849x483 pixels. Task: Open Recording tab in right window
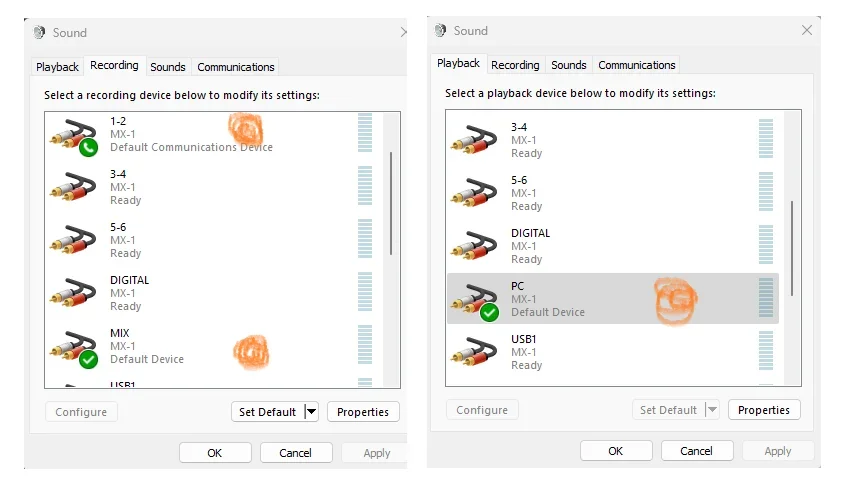pyautogui.click(x=515, y=65)
